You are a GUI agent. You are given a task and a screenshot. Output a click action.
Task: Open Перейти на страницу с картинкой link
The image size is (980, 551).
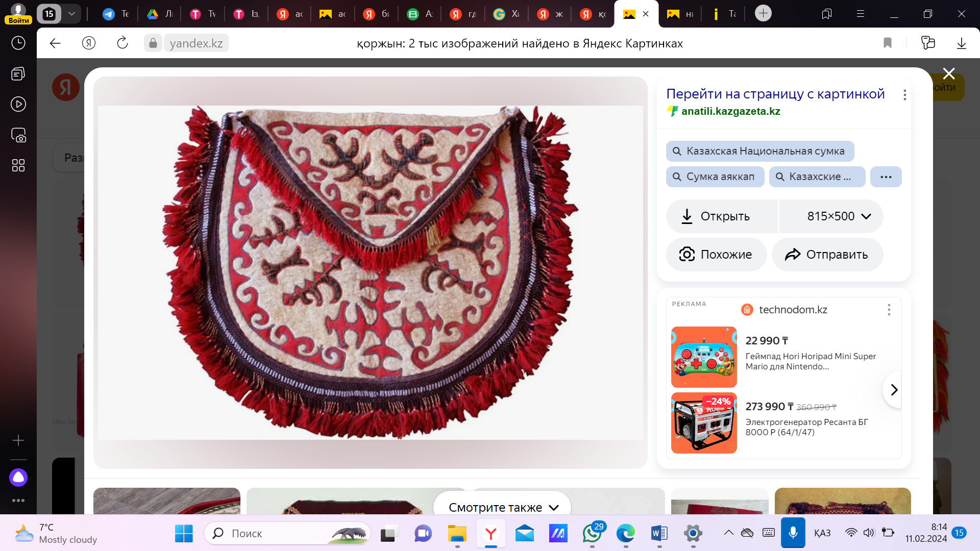pos(775,94)
